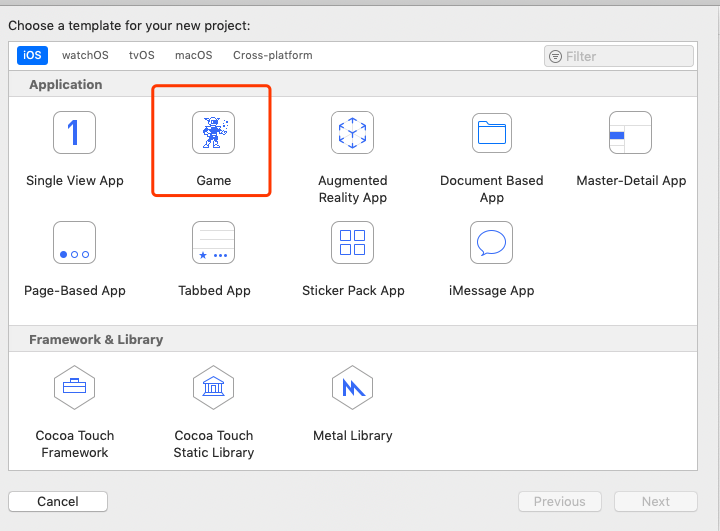
Task: Click the Cancel button
Action: [x=58, y=502]
